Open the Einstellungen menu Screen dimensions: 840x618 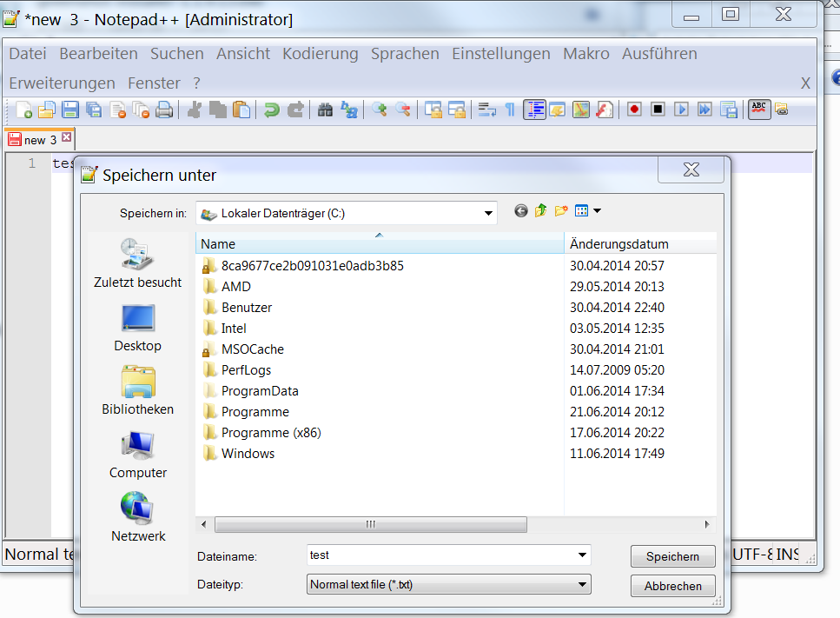501,54
